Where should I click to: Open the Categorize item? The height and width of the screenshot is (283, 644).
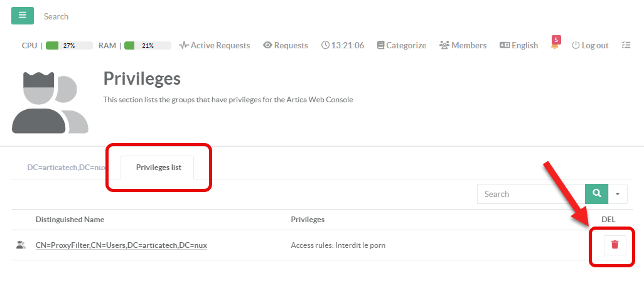tap(401, 45)
